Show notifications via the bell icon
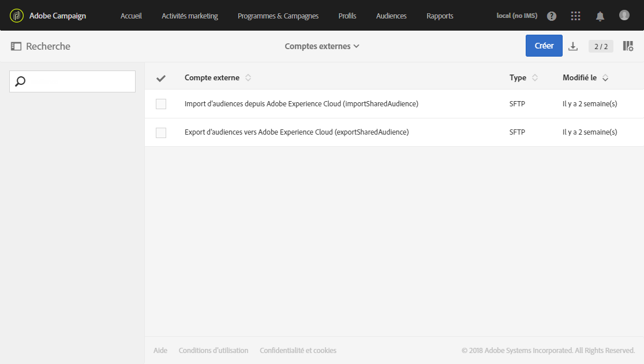 pyautogui.click(x=600, y=16)
